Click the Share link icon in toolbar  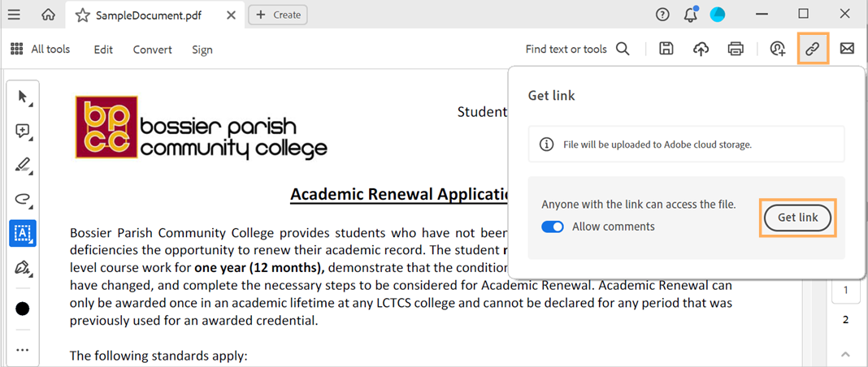coord(813,50)
